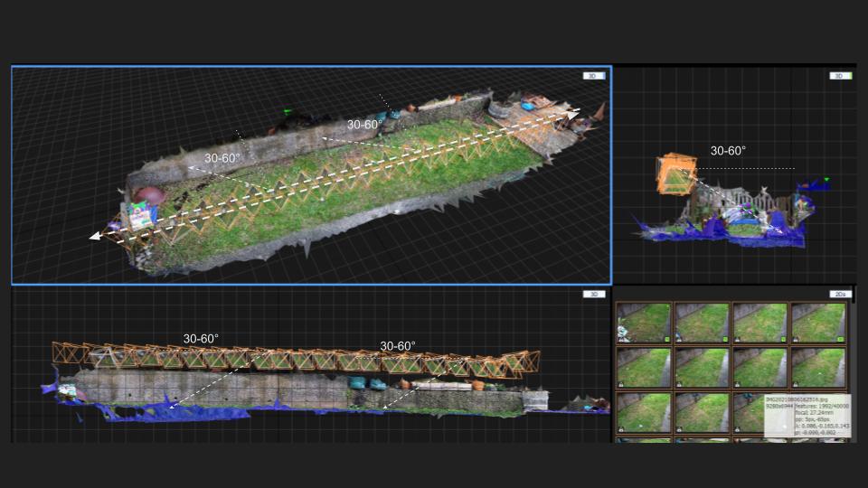Toggle the green badge on the fourth top-row thumbnail

coord(840,339)
